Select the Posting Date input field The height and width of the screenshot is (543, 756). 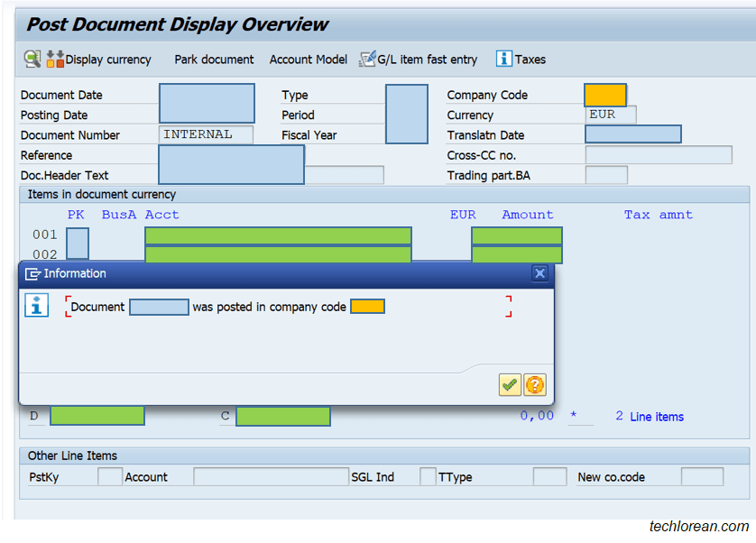tap(206, 115)
